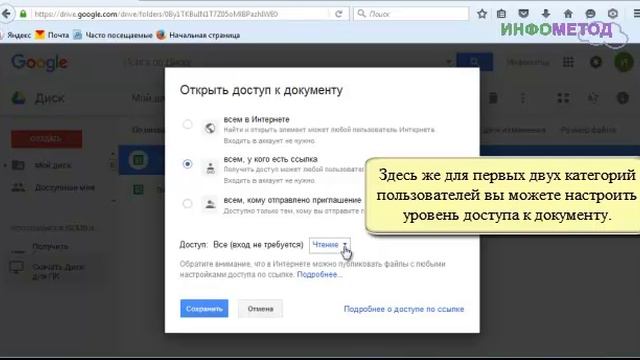Open the bookmarks list clipboard icon
Image resolution: width=640 pixels, height=360 pixels.
point(501,14)
